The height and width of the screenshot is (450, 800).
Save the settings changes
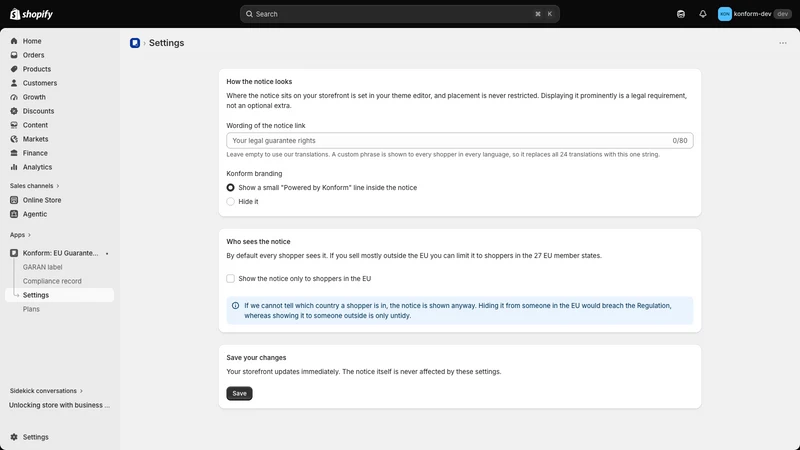pyautogui.click(x=239, y=393)
